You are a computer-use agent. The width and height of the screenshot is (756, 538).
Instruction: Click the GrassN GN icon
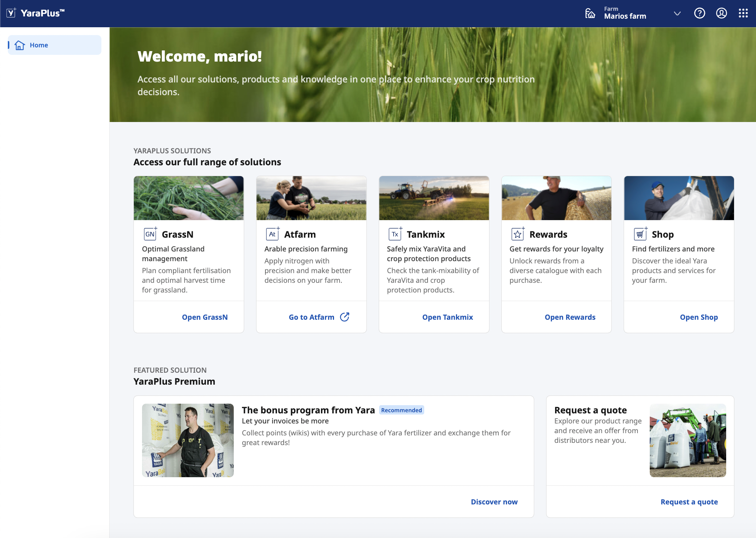150,234
